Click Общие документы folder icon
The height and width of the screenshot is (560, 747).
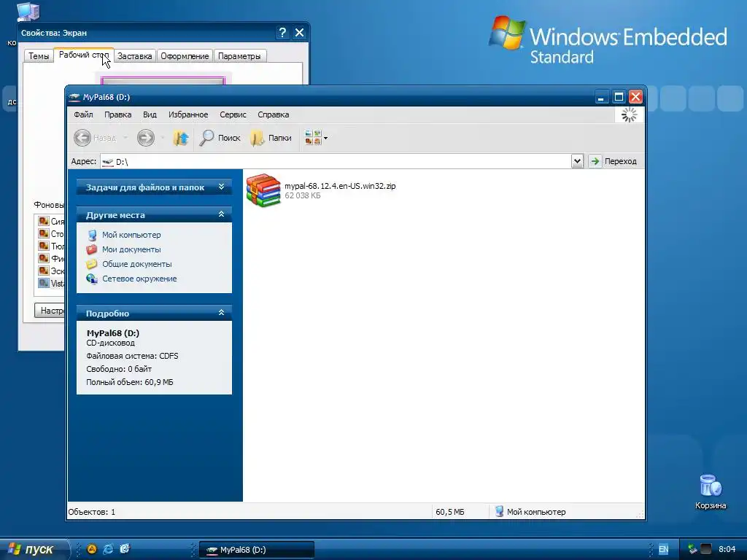point(92,264)
